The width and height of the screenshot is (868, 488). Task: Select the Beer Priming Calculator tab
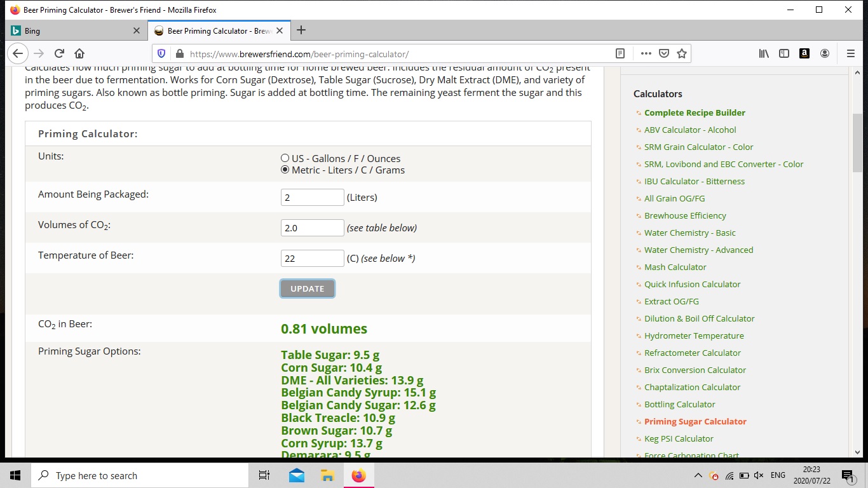[219, 30]
